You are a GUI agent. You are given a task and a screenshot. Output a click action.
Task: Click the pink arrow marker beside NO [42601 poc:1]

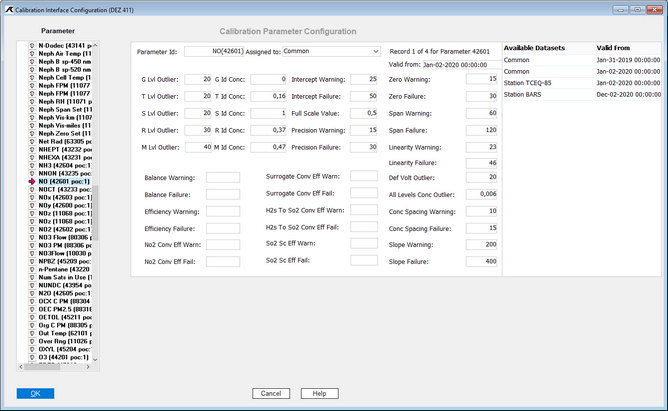click(x=32, y=181)
